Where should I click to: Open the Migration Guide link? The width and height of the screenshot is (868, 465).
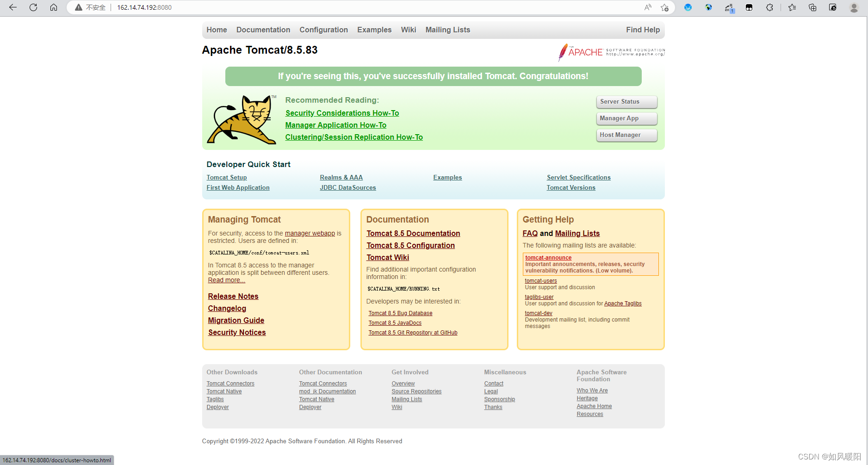(236, 320)
